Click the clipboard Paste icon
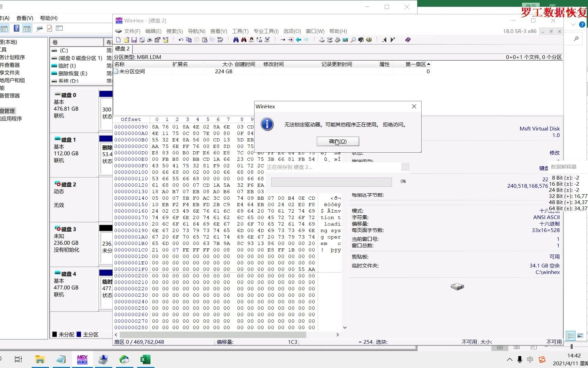 (x=205, y=40)
